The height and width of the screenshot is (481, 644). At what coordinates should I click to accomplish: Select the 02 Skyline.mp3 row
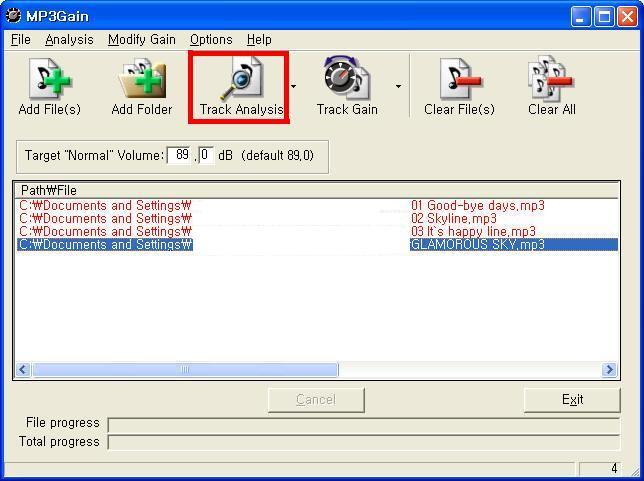pyautogui.click(x=317, y=219)
